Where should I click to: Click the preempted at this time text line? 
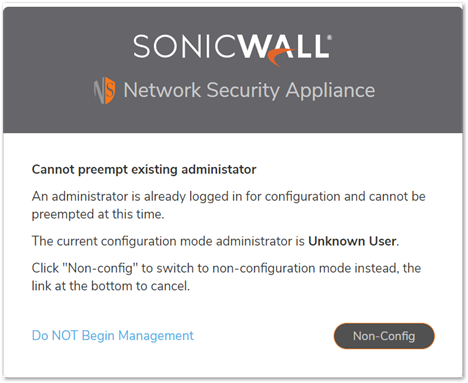point(98,214)
